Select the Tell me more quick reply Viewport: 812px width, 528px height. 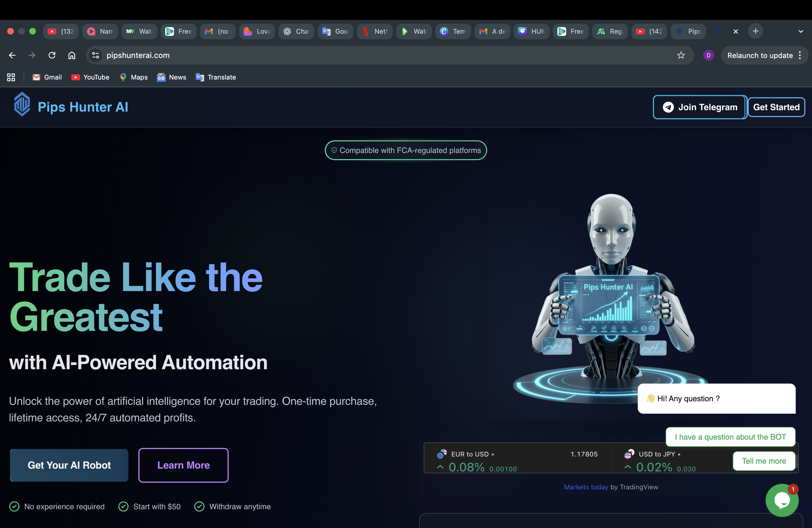pyautogui.click(x=764, y=461)
